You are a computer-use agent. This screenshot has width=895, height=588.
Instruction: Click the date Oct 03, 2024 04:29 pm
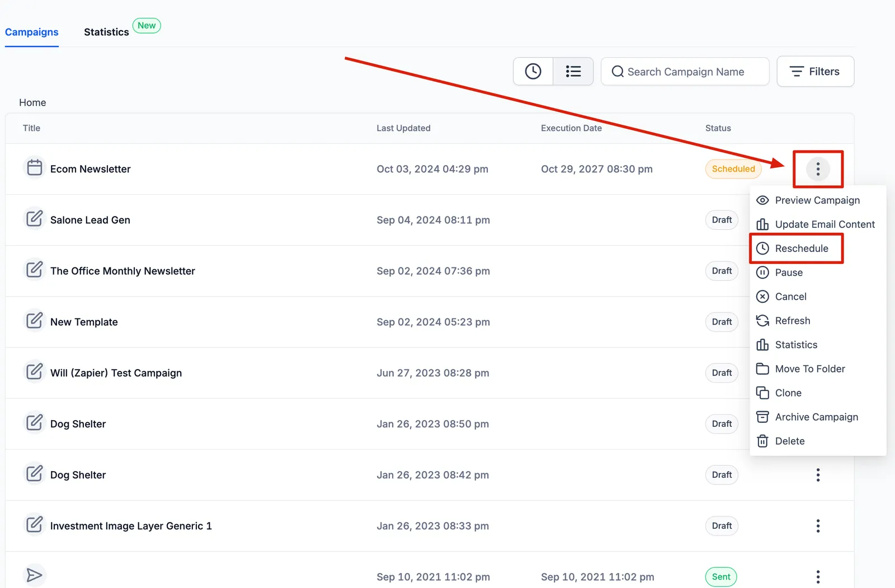432,169
